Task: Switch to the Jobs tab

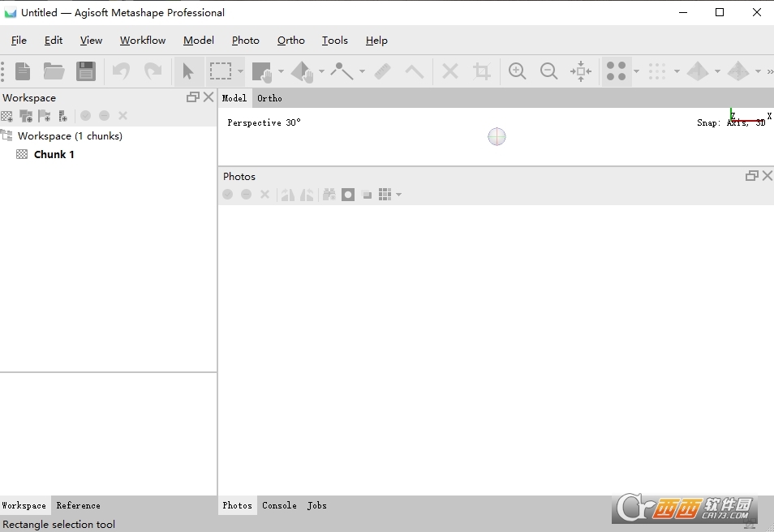Action: click(x=317, y=505)
